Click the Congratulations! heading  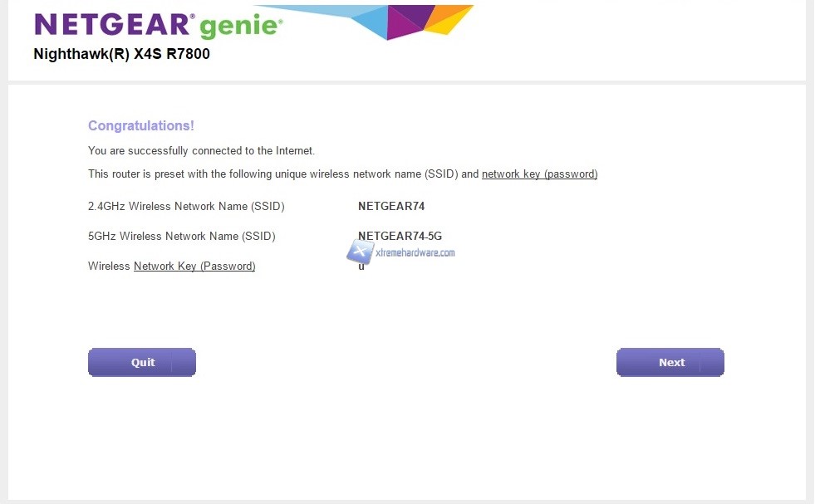tap(140, 126)
